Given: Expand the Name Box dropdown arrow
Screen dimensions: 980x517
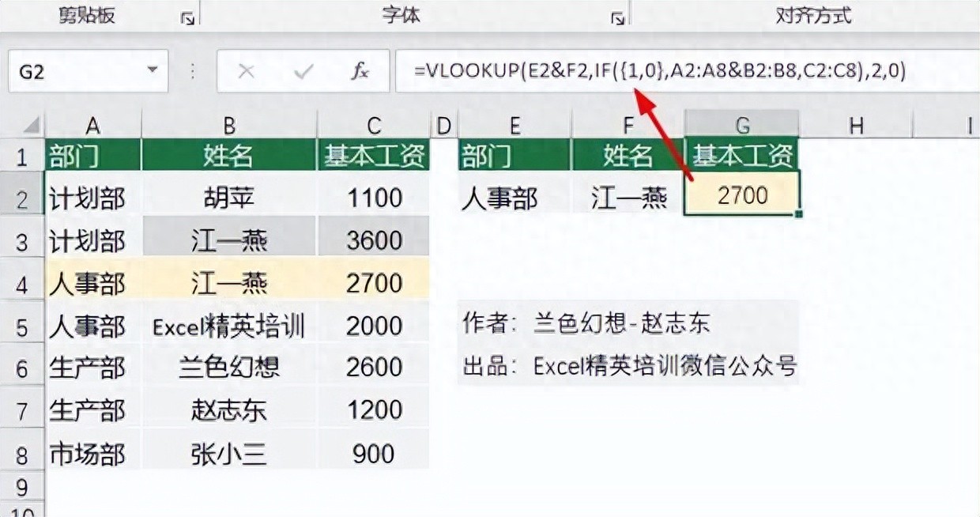Looking at the screenshot, I should [153, 71].
